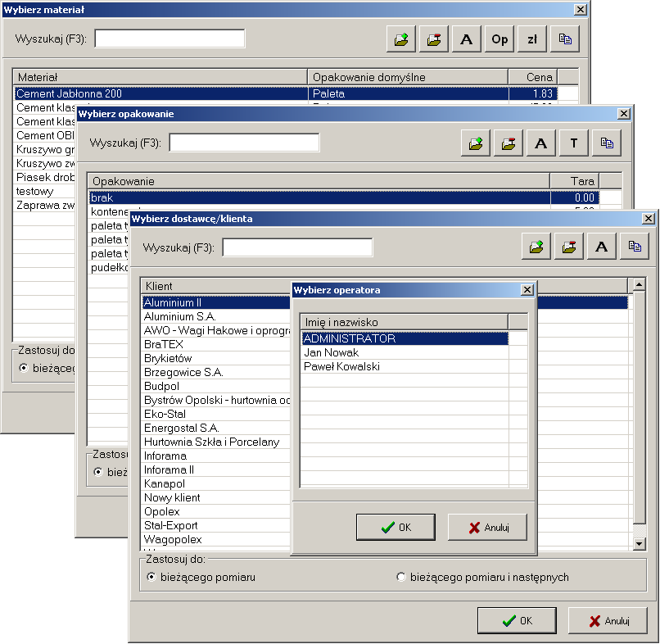
Task: Click add-record icon in Wybierz dostawcę/klienta toolbar
Action: click(x=536, y=247)
